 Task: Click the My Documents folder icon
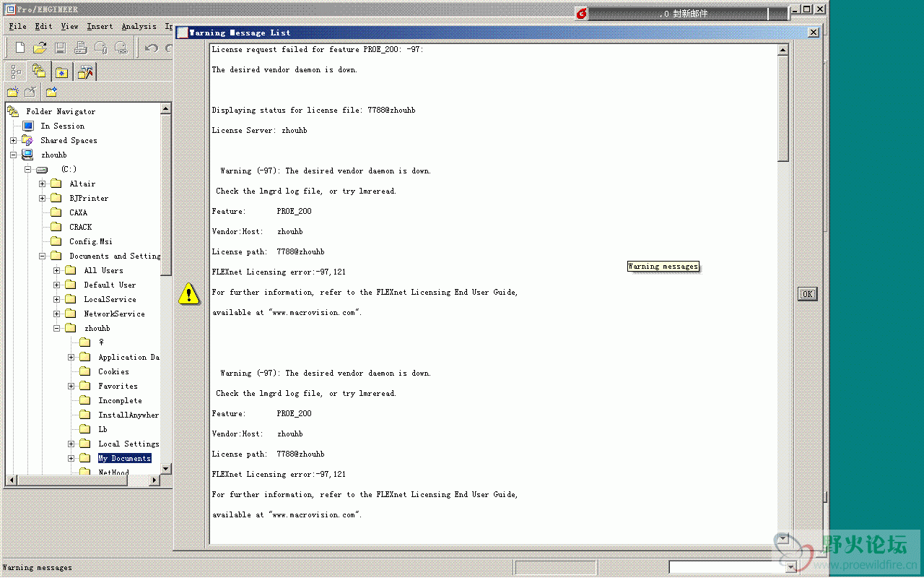click(84, 458)
